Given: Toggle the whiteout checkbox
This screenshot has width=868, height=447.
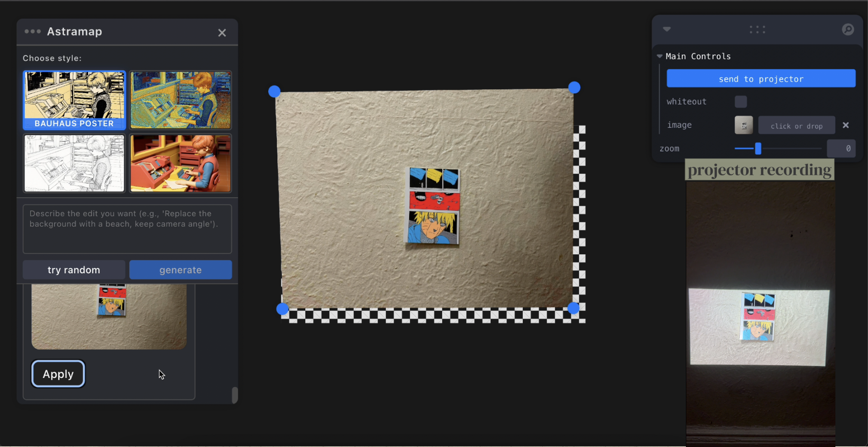Looking at the screenshot, I should tap(740, 102).
